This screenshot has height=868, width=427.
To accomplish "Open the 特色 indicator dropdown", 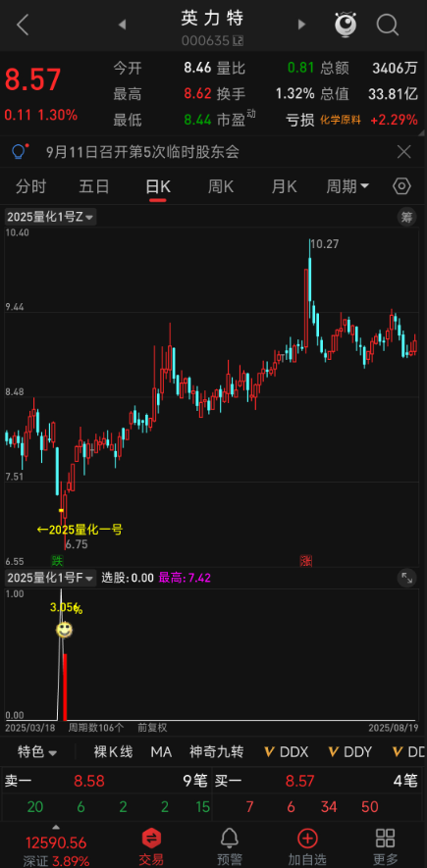I will point(37,751).
